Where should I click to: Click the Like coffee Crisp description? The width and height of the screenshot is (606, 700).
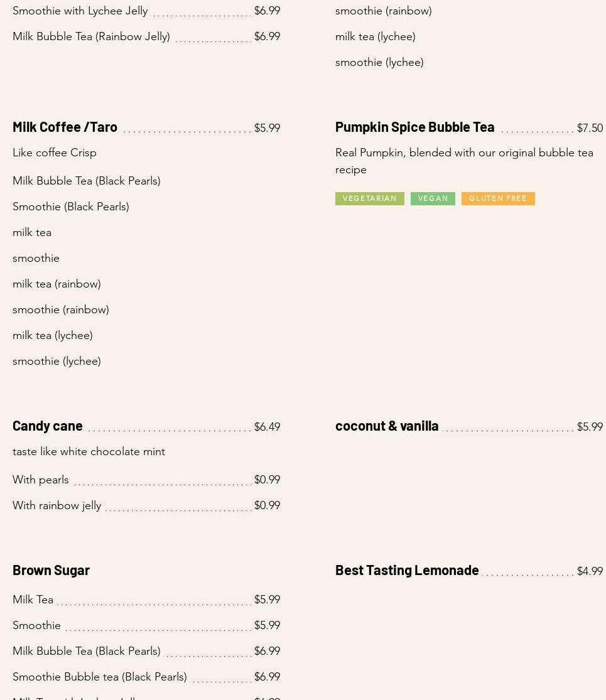pos(55,153)
